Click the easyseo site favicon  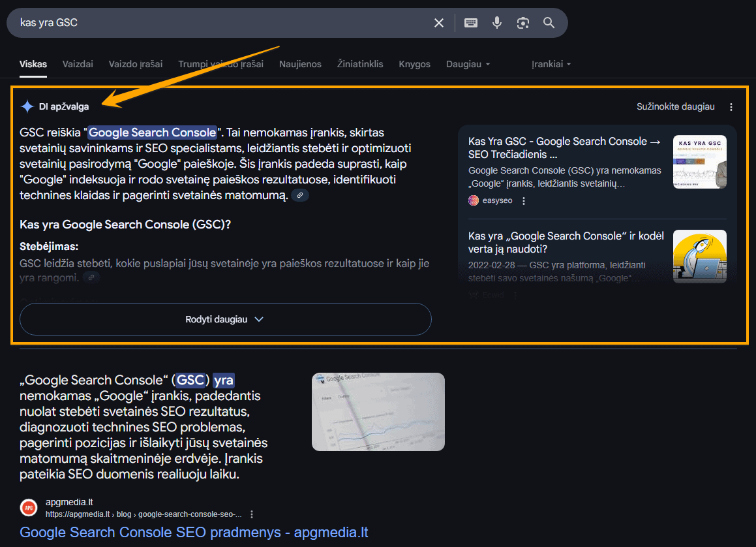(x=474, y=200)
